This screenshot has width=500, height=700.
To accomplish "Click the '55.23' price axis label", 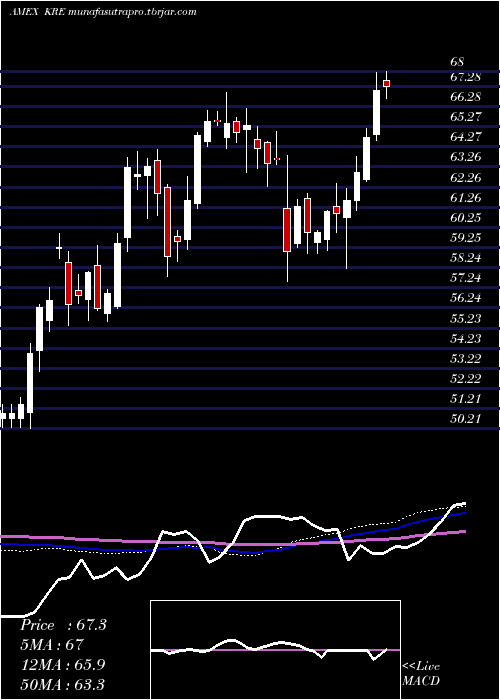I will (x=466, y=318).
